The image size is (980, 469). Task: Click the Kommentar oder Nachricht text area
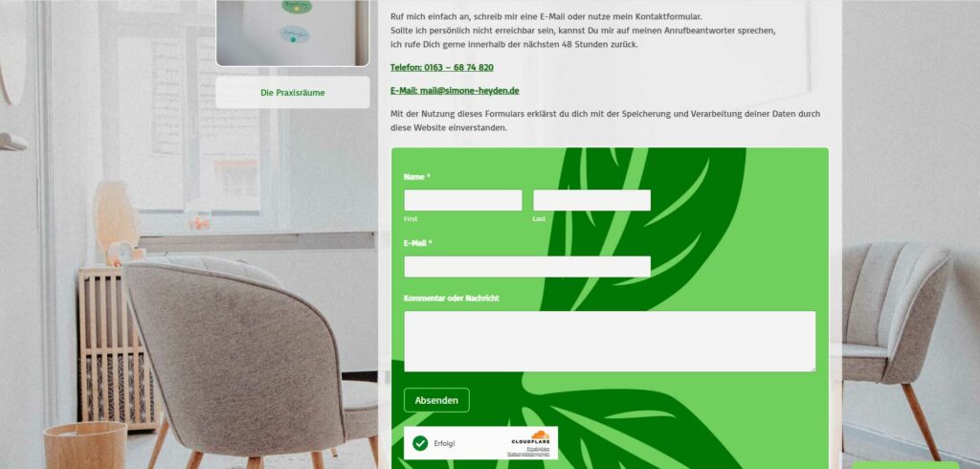pyautogui.click(x=610, y=342)
